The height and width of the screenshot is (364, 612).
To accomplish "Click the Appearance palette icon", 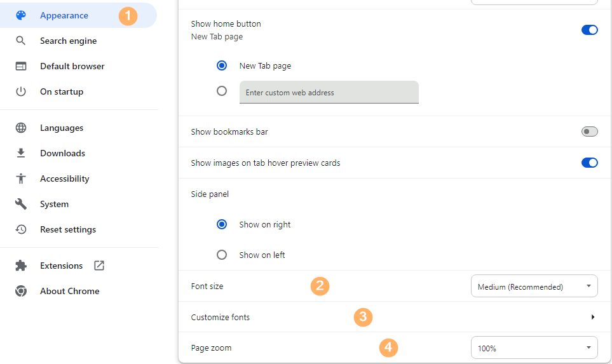I will pyautogui.click(x=21, y=15).
